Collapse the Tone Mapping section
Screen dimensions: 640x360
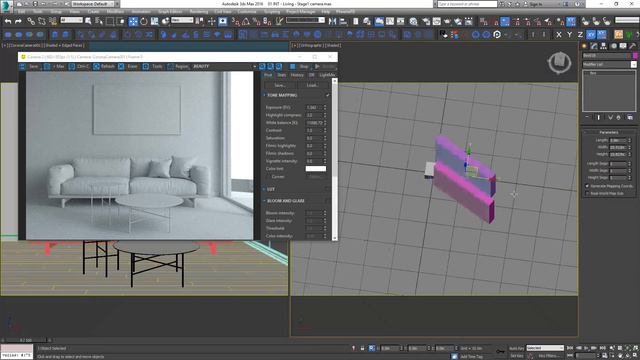(x=264, y=95)
